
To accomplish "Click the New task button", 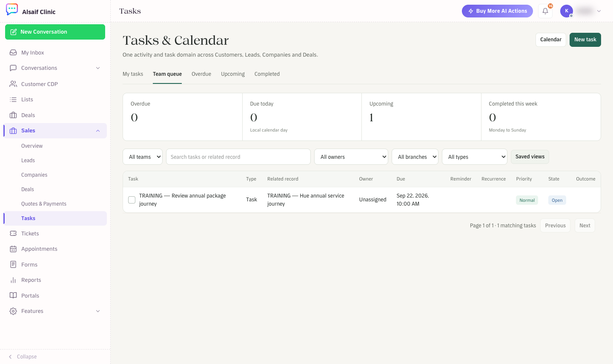I will (585, 40).
